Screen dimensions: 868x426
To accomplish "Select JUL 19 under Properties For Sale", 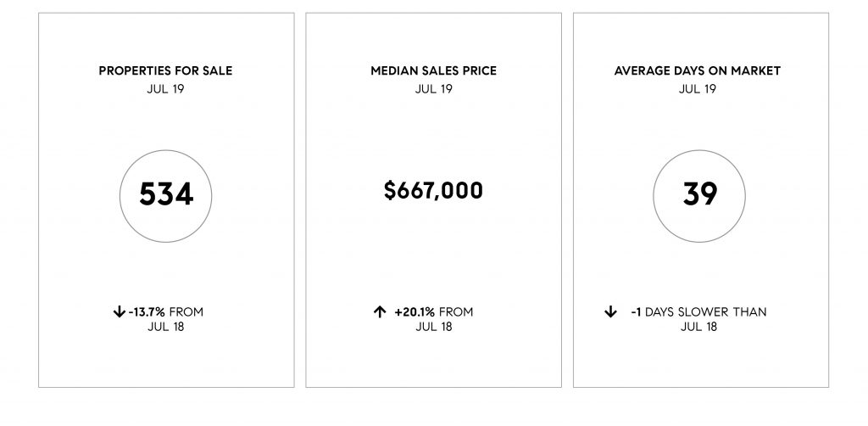I will [165, 88].
